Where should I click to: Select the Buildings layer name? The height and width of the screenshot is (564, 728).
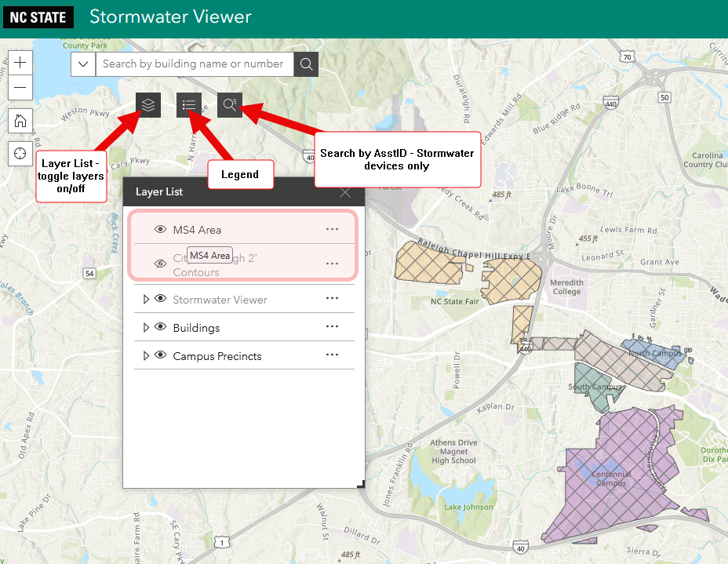pos(196,328)
